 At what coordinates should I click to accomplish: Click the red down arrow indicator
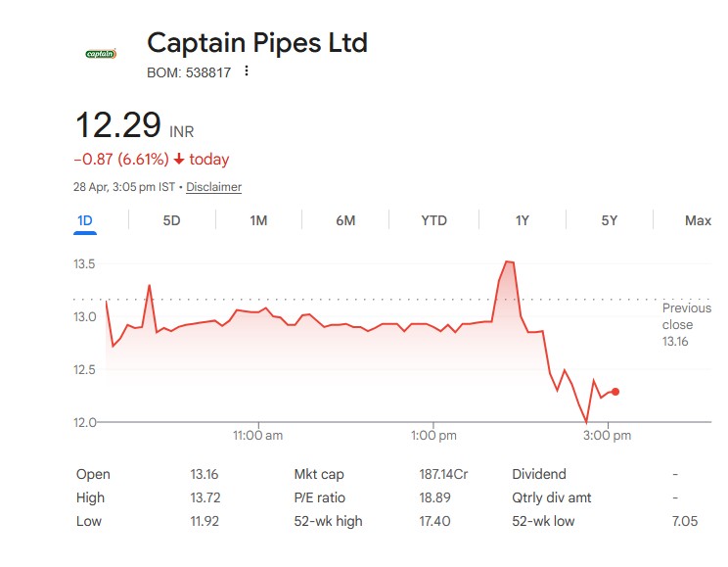click(x=179, y=160)
